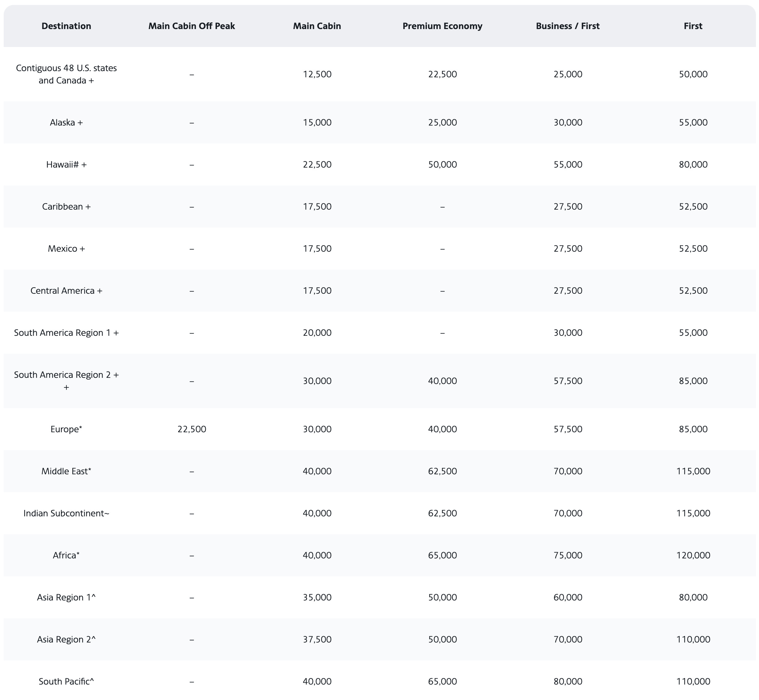Click the Asia Region 1^ destination label
759x700 pixels.
click(x=66, y=597)
